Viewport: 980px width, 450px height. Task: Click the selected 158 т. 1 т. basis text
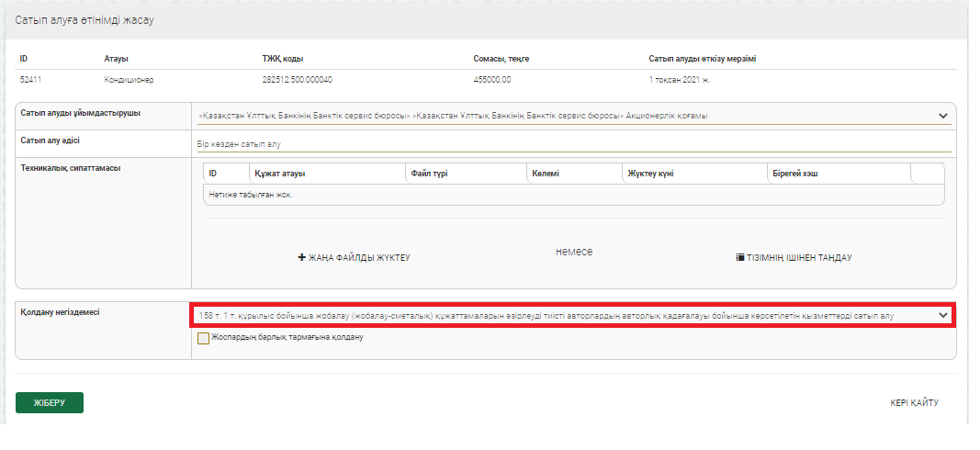pyautogui.click(x=546, y=315)
